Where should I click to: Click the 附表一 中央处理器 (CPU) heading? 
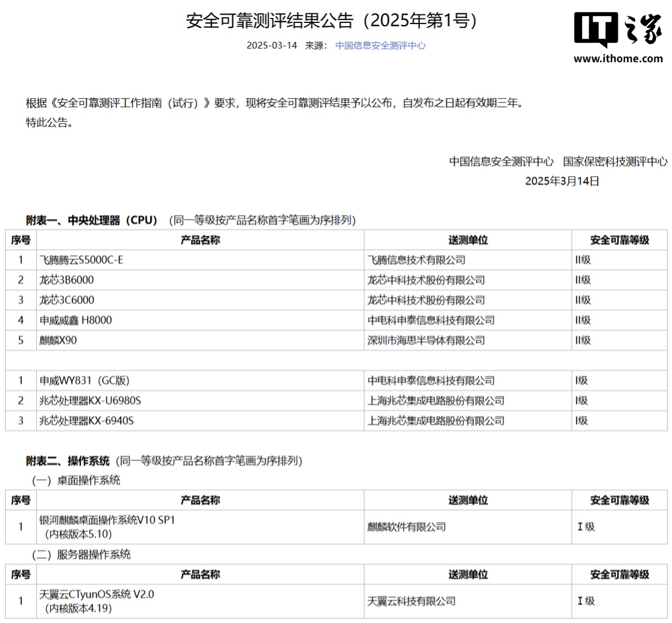tap(92, 220)
